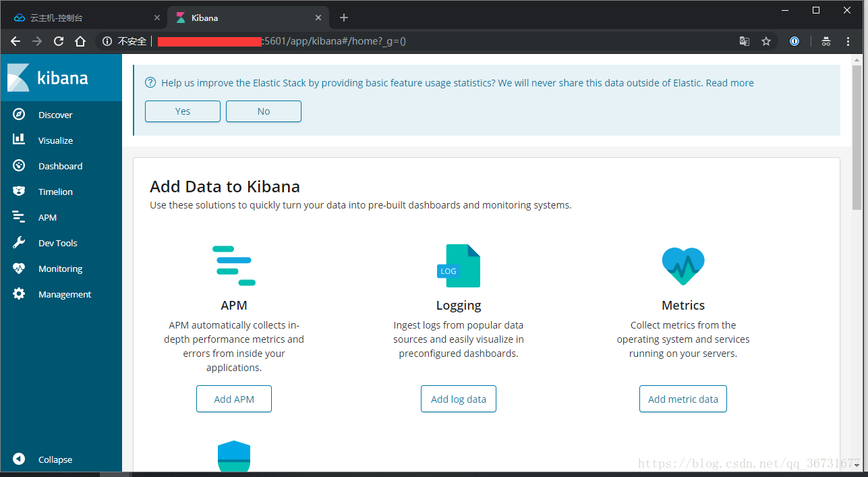
Task: Click the Logging card title
Action: [459, 305]
